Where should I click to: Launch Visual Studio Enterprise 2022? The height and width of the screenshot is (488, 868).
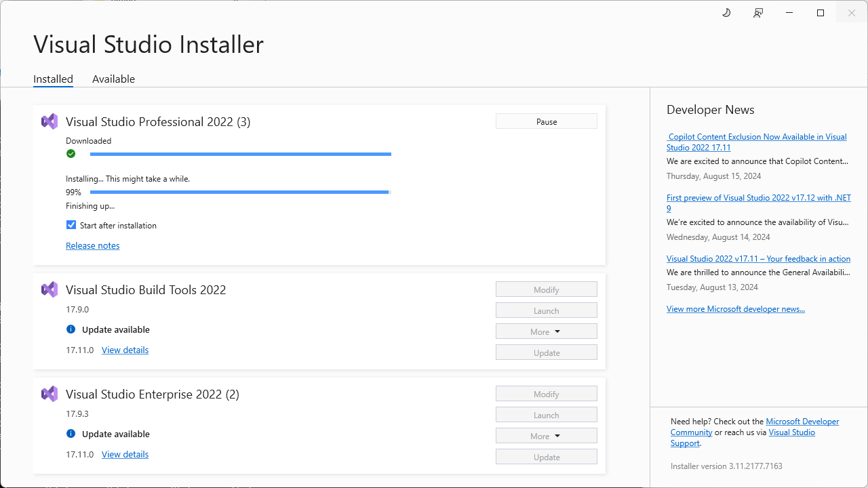point(547,415)
